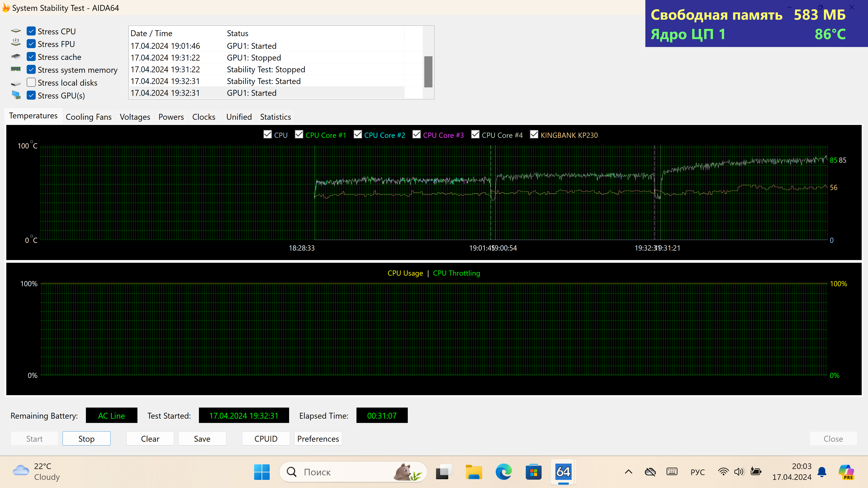Open the РУС input language switcher
868x488 pixels.
point(698,472)
